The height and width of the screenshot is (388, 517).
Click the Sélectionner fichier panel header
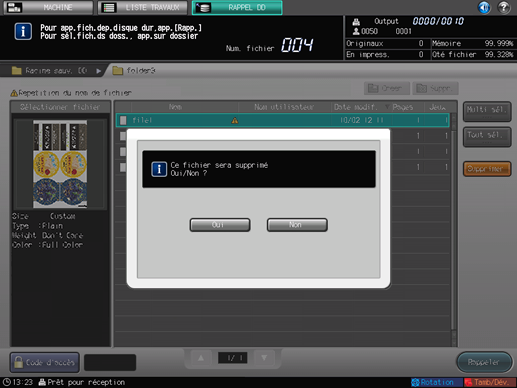tap(60, 107)
